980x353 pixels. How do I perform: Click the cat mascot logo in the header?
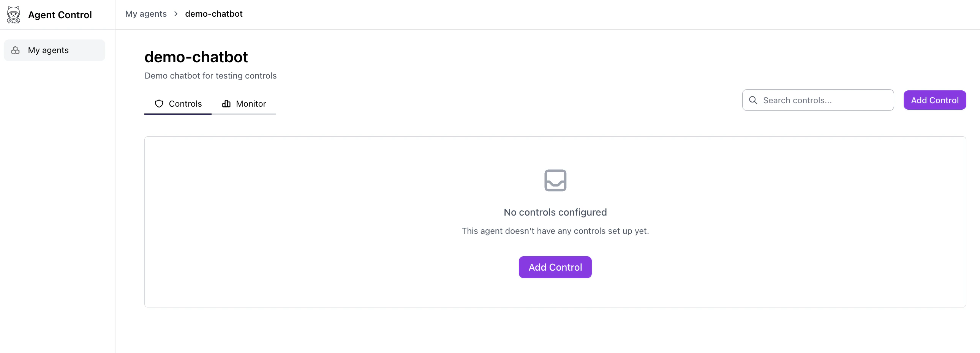point(14,14)
